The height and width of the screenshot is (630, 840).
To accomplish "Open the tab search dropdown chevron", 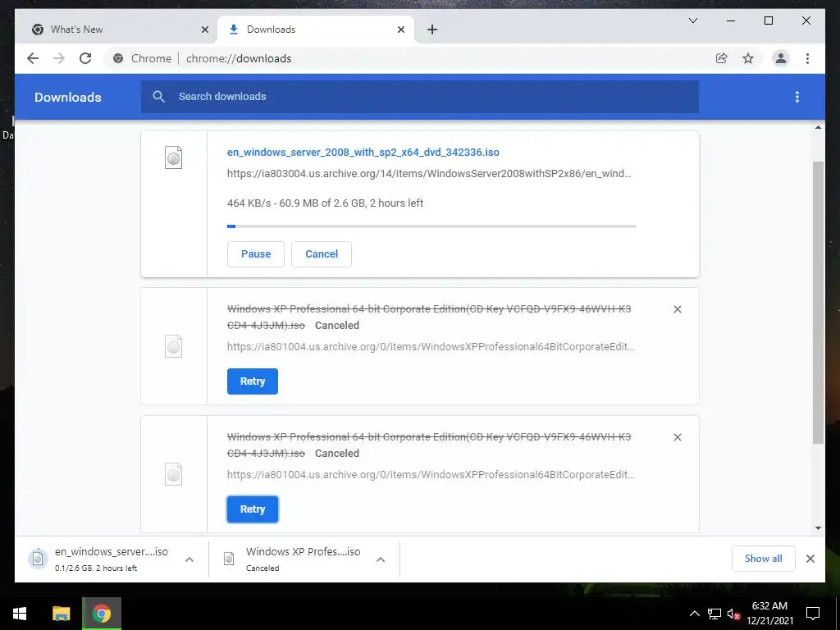I will click(x=692, y=21).
